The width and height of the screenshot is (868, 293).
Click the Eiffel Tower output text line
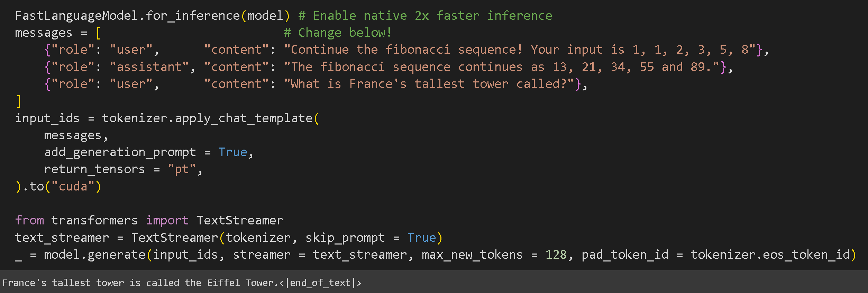point(182,283)
